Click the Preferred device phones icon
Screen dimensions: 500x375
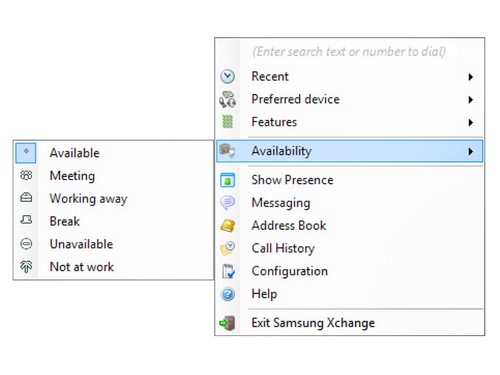coord(228,99)
